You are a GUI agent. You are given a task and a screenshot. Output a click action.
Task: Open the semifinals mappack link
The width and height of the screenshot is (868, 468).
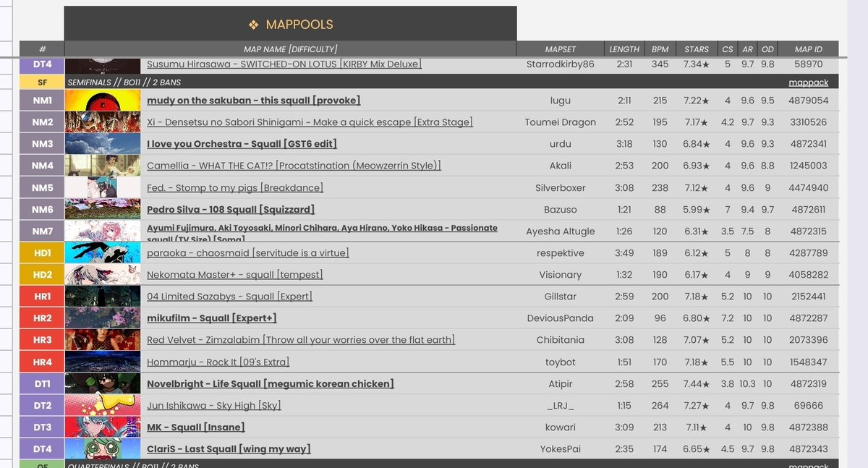(x=809, y=82)
